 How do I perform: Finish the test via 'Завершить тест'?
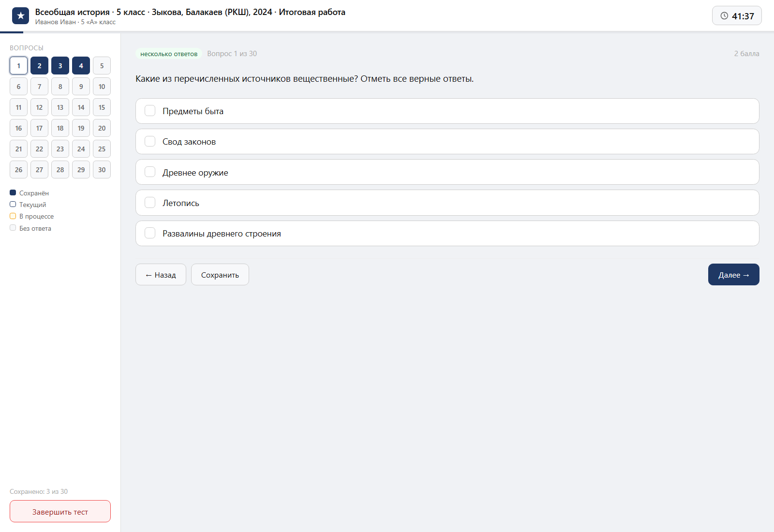pos(60,511)
